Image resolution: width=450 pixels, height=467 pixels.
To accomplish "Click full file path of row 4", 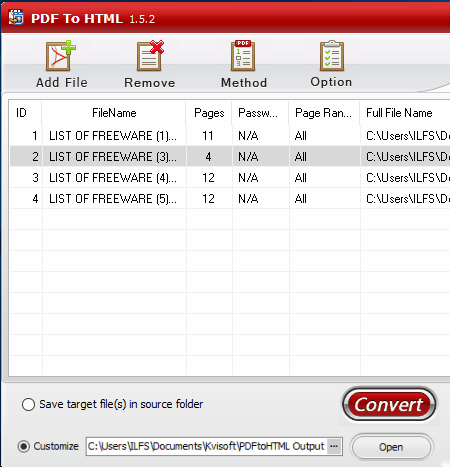I will [x=408, y=199].
